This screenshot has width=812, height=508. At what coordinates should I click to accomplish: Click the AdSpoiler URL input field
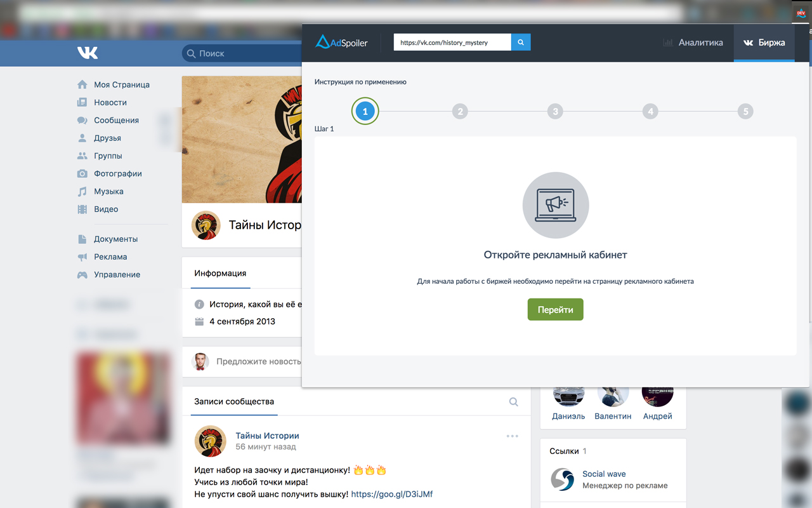coord(452,43)
